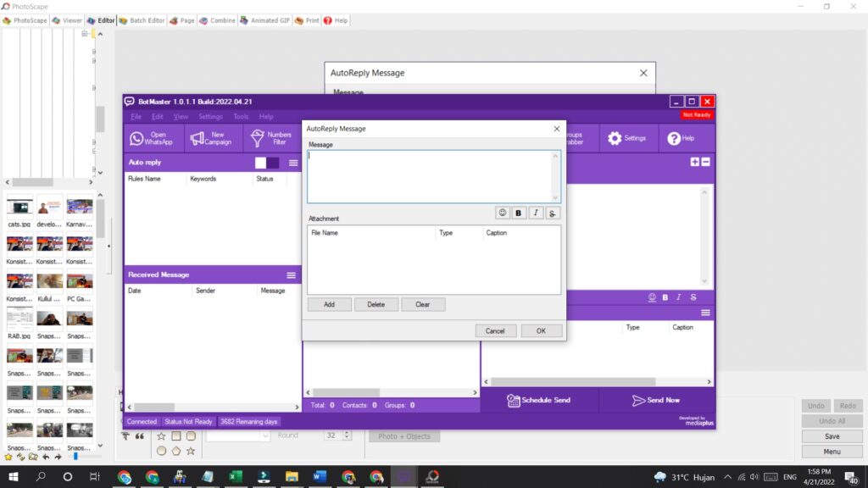Image resolution: width=868 pixels, height=488 pixels.
Task: Toggle the Auto reply switch
Action: (267, 163)
